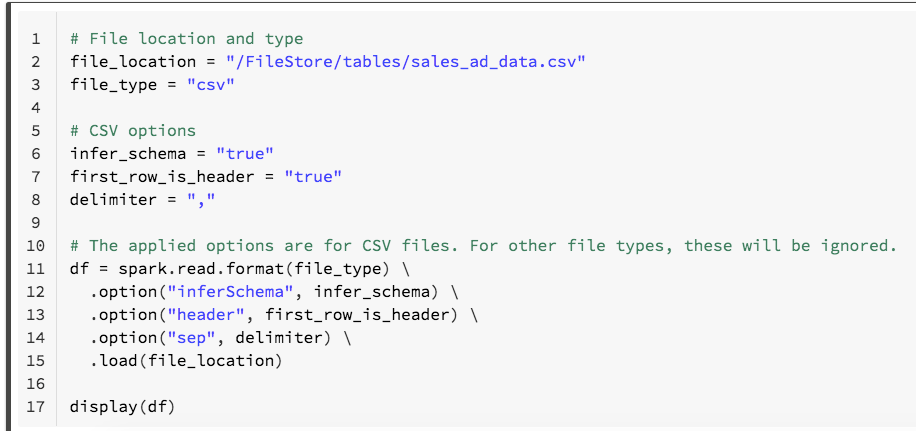Click the "sep" option string
This screenshot has height=431, width=916.
tap(201, 338)
